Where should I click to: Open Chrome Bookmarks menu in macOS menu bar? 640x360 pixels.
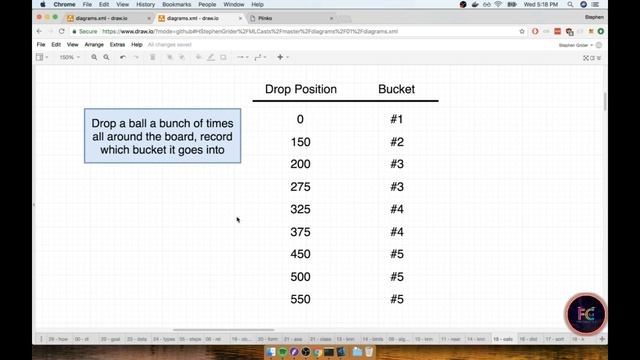(x=176, y=4)
